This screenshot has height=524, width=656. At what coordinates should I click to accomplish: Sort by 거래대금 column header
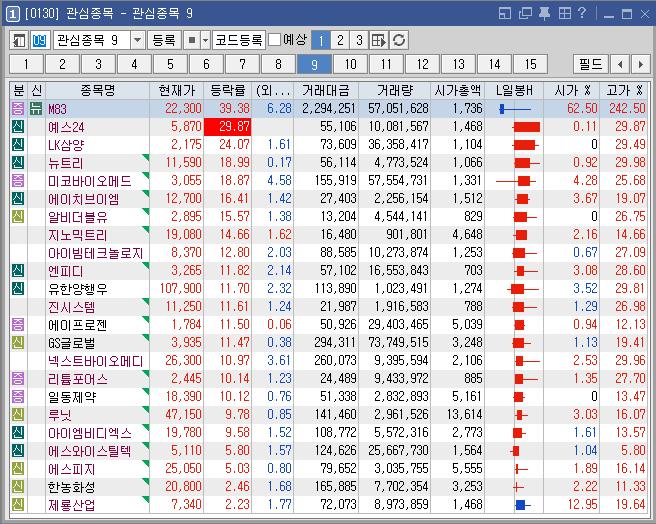point(325,90)
